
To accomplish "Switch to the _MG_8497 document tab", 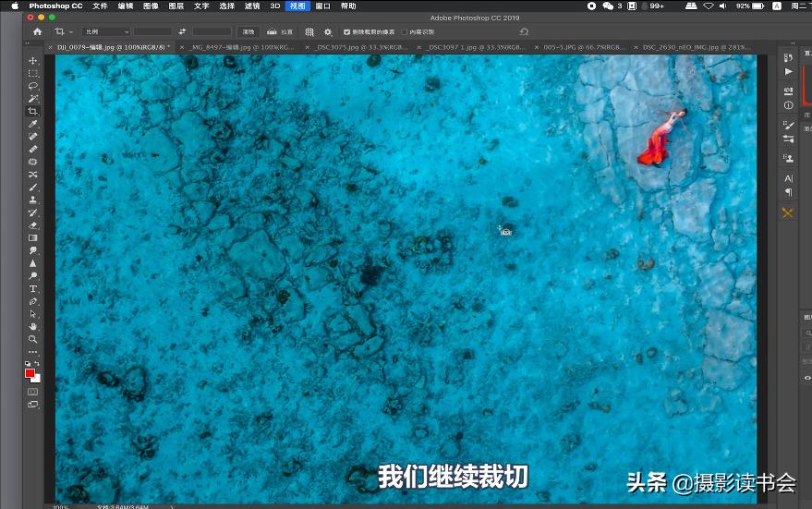I will click(242, 47).
